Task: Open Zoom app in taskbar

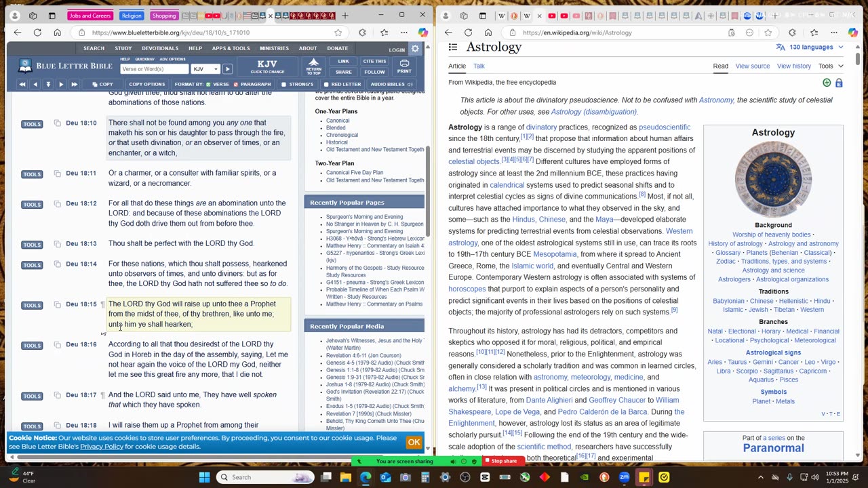Action: click(x=624, y=477)
